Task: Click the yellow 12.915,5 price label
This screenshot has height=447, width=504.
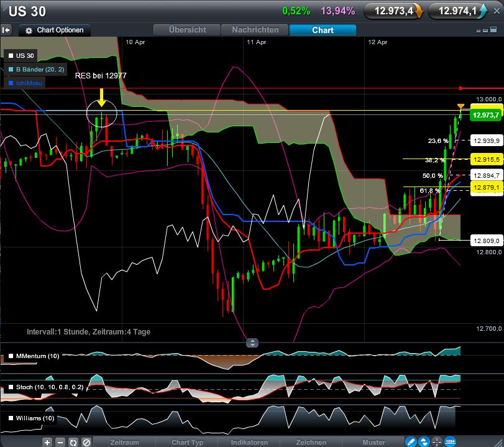Action: 487,159
